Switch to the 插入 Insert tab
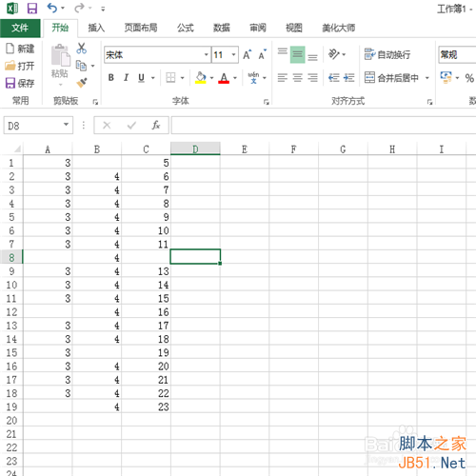Image resolution: width=476 pixels, height=476 pixels. coord(96,28)
